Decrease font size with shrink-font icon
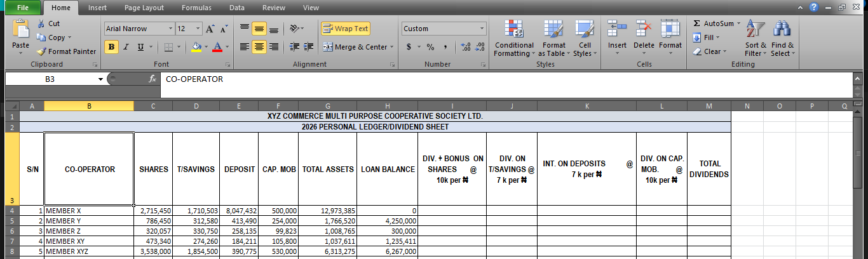 [x=224, y=29]
